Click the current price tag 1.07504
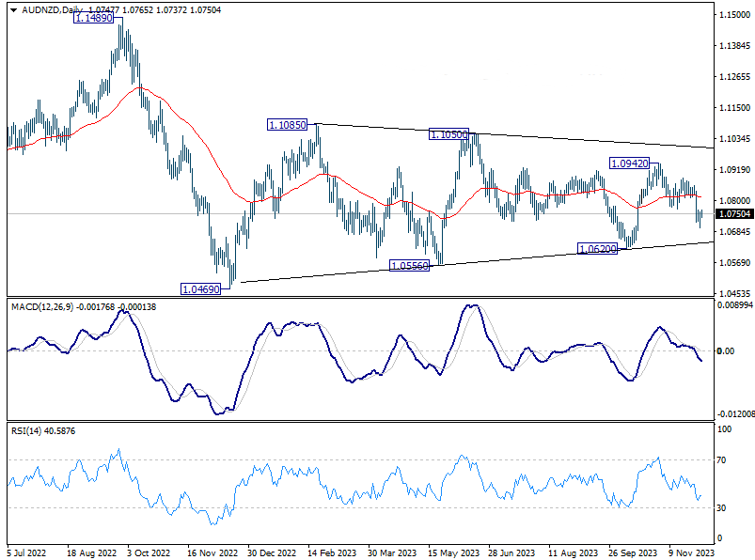 (733, 214)
